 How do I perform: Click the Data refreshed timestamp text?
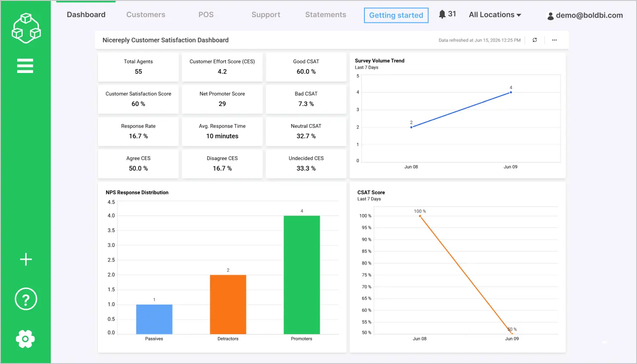click(x=479, y=40)
